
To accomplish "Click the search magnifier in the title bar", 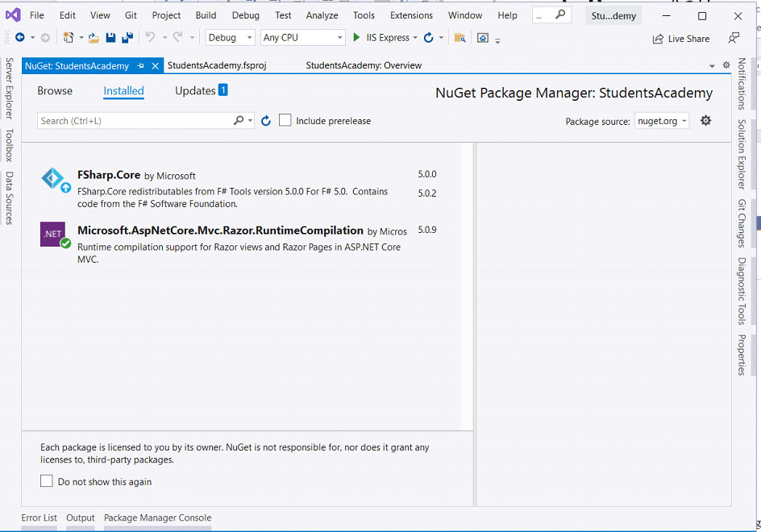I will click(x=560, y=15).
